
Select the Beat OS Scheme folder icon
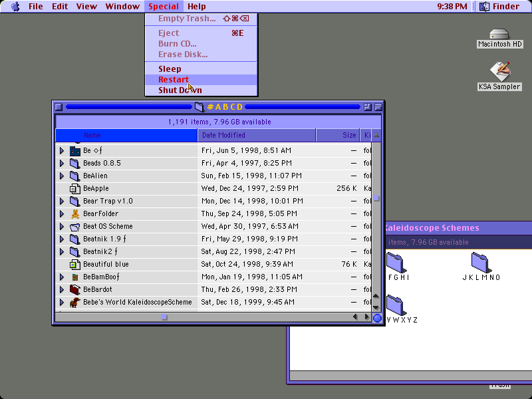point(75,226)
